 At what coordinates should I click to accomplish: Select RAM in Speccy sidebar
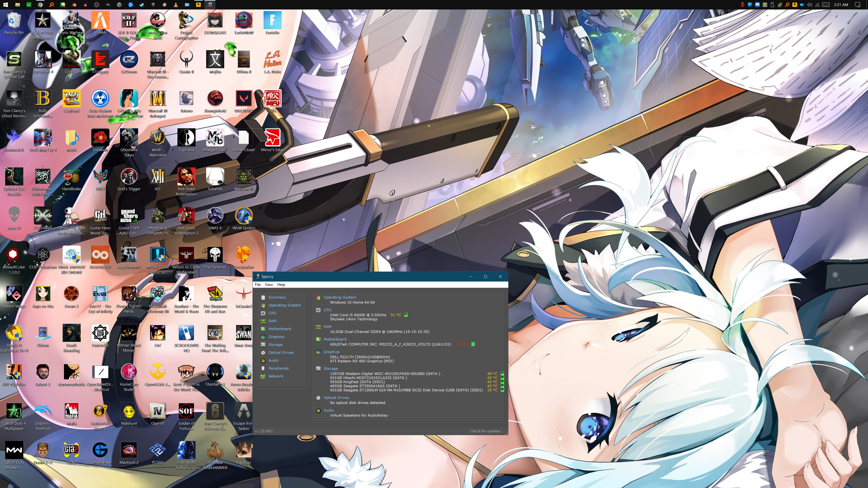pos(272,321)
